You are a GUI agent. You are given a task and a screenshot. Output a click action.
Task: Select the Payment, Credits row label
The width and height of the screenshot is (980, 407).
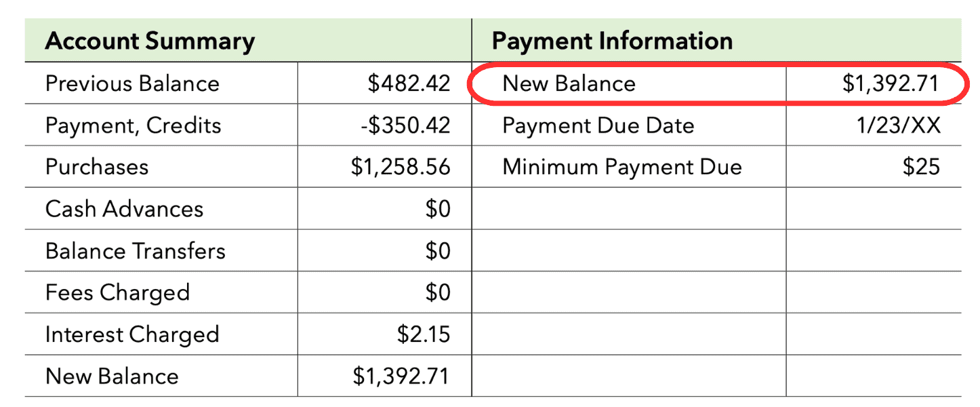[x=133, y=125]
